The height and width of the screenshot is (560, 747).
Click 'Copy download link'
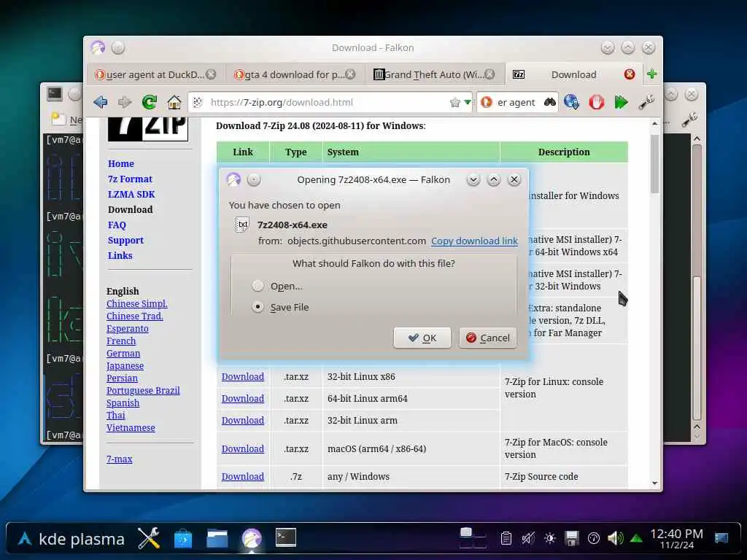click(x=474, y=241)
